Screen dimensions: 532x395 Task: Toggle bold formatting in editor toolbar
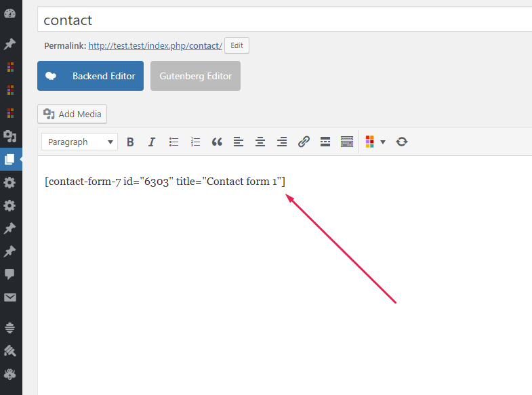pyautogui.click(x=130, y=142)
